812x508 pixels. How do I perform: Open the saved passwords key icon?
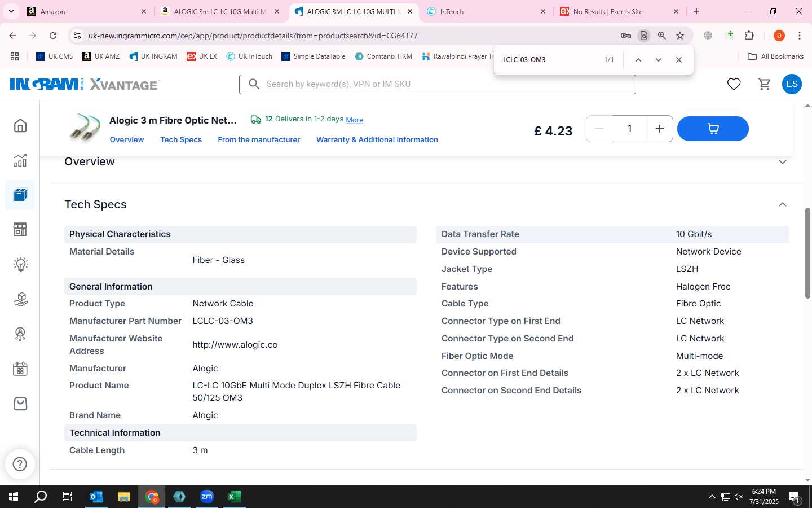626,36
